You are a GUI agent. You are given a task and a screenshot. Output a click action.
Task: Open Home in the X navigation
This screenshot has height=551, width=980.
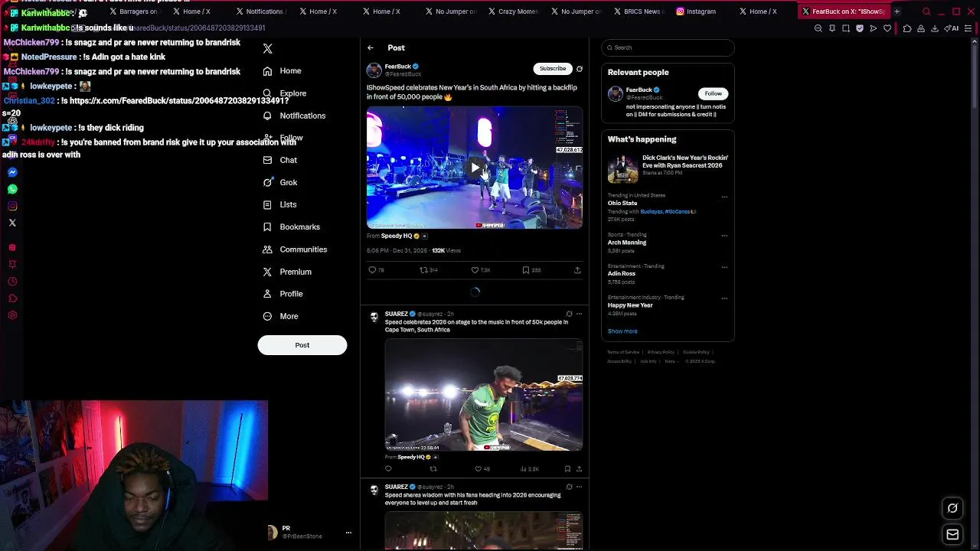pyautogui.click(x=283, y=70)
